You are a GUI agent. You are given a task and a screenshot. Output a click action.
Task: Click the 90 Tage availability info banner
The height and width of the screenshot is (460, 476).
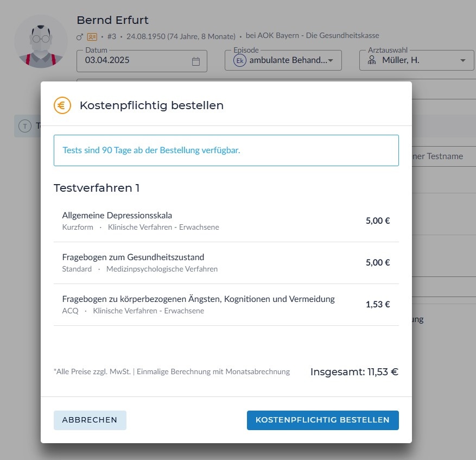pos(226,150)
